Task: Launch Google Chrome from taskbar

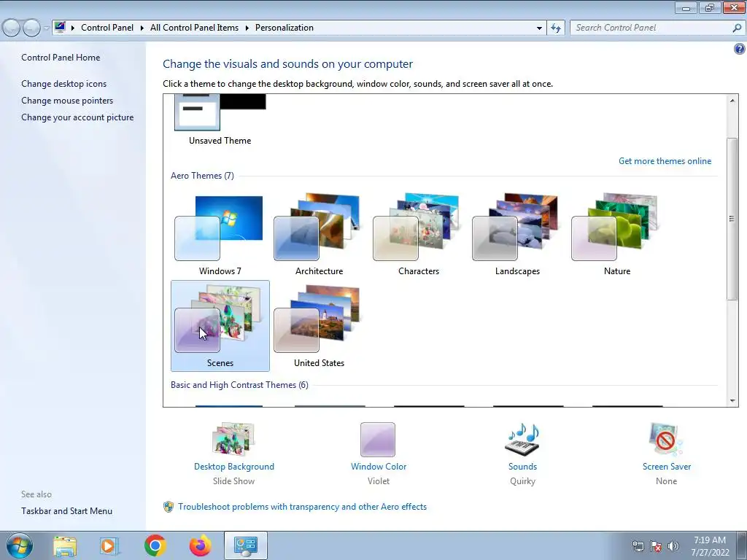Action: pyautogui.click(x=155, y=545)
